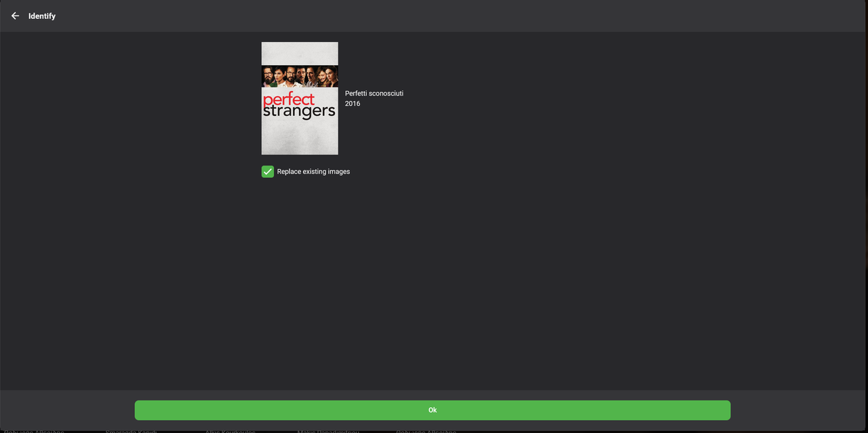Confirm identification with the Ok button
Image resolution: width=868 pixels, height=433 pixels.
tap(433, 410)
